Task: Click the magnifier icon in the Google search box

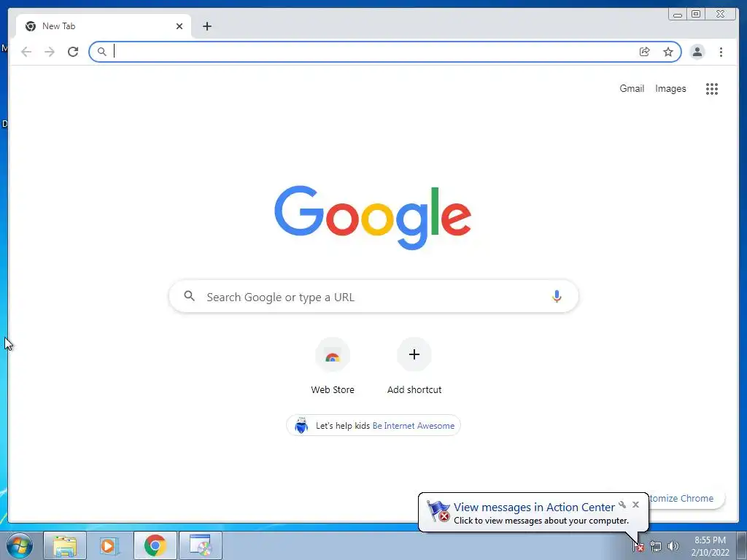Action: pyautogui.click(x=189, y=296)
